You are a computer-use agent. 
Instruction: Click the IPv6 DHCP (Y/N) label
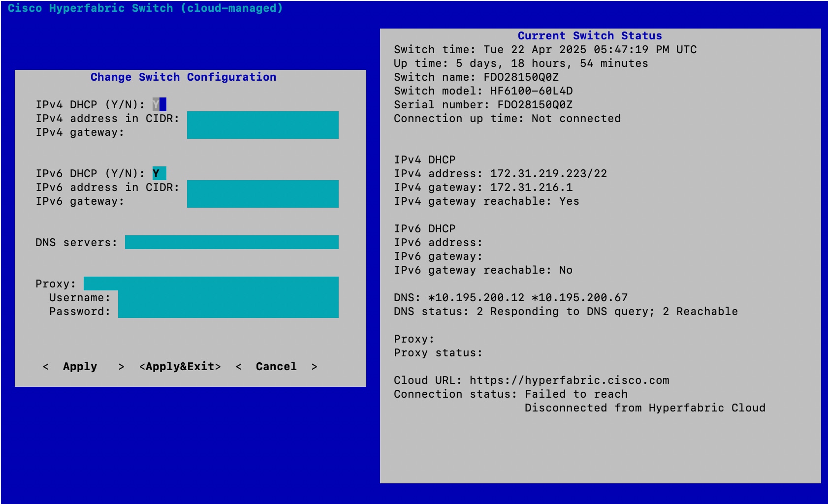(x=91, y=174)
